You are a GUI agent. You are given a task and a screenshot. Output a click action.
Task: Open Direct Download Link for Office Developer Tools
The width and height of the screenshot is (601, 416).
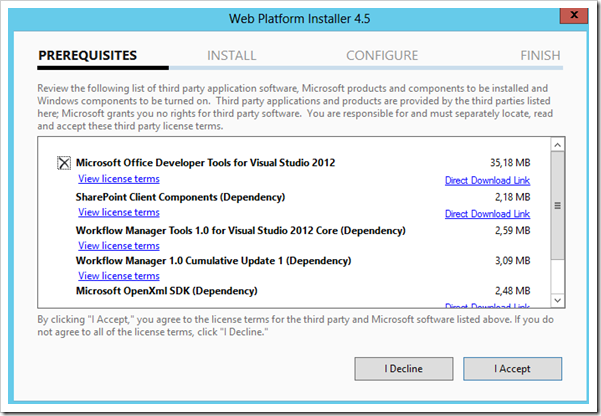point(487,181)
